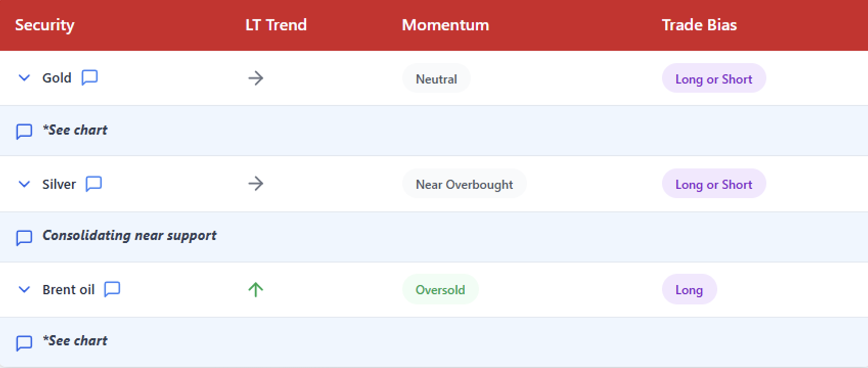Collapse the Brent oil row chevron
This screenshot has height=368, width=868.
tap(24, 289)
